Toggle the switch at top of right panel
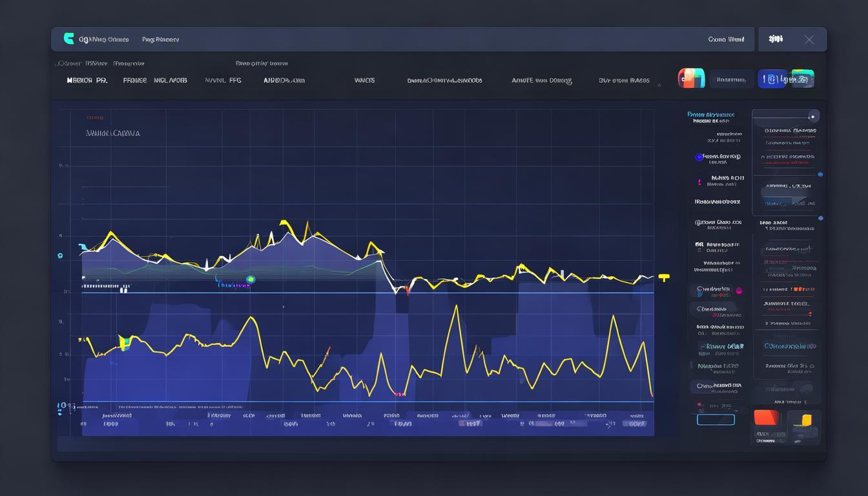 [x=813, y=116]
